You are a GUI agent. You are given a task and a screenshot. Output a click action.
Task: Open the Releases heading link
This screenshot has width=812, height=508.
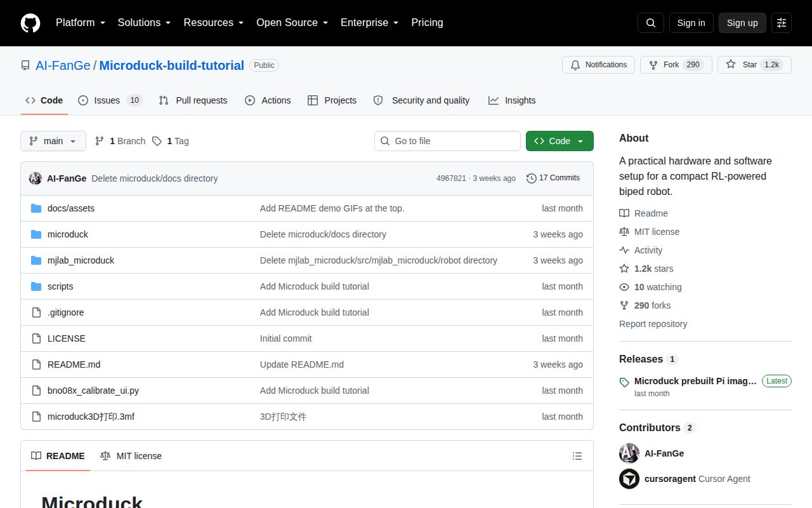coord(648,359)
